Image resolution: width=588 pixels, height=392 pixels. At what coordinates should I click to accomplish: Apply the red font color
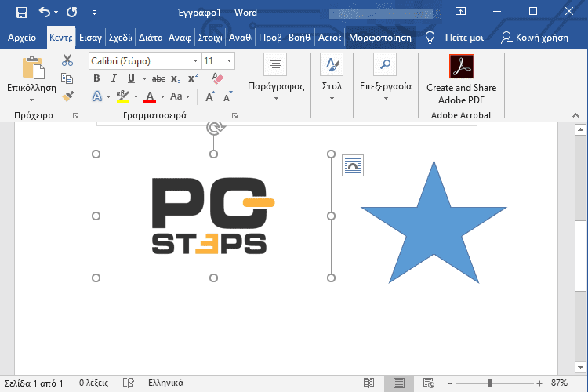coord(150,96)
